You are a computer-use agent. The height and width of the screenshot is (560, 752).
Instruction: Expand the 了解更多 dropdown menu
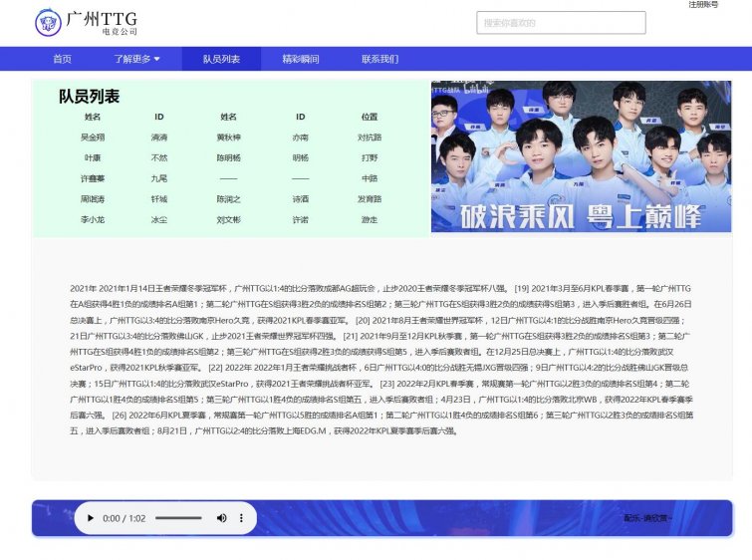136,59
